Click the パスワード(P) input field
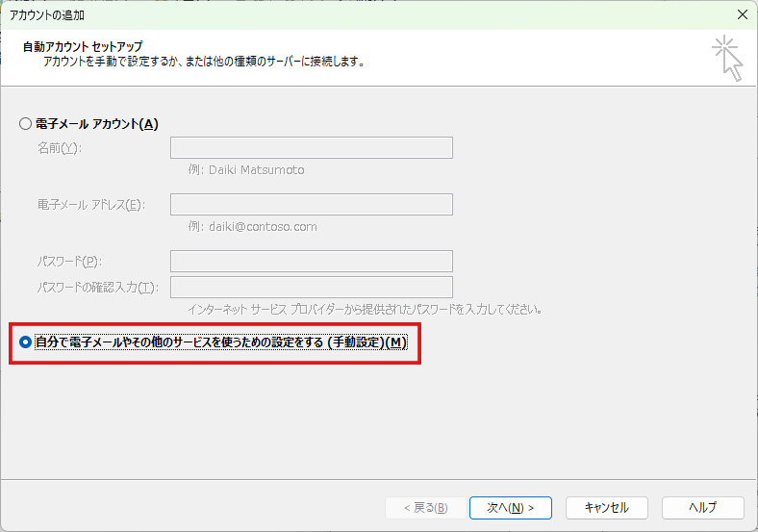 pyautogui.click(x=311, y=261)
